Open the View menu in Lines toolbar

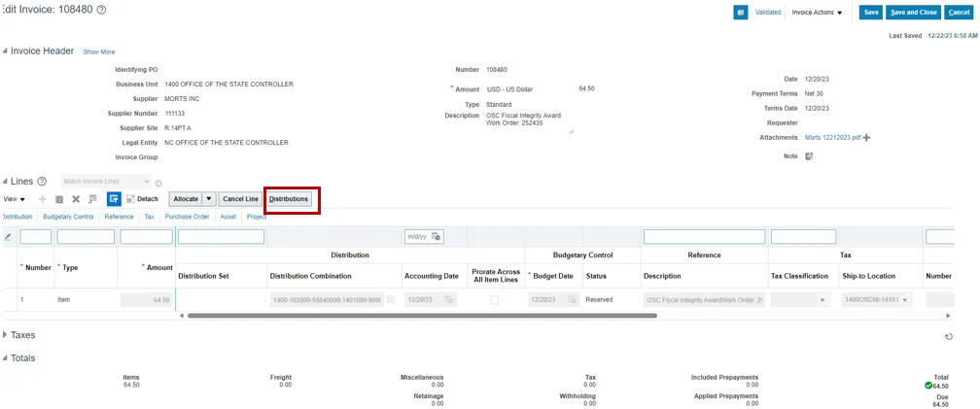pos(14,199)
